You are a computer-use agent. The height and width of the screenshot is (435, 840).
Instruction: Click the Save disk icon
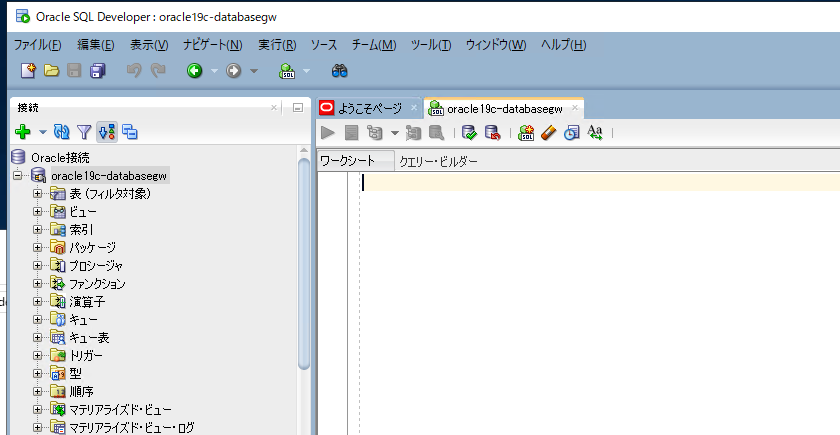(74, 70)
